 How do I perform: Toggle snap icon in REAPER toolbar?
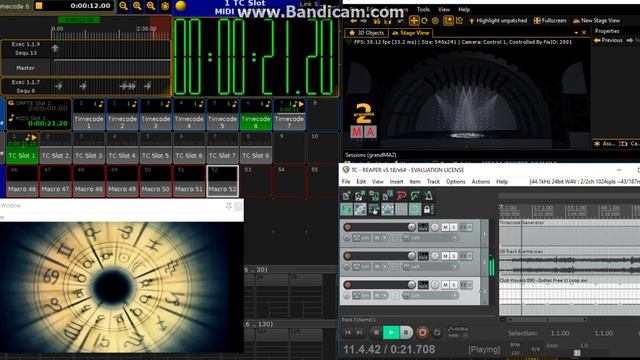pyautogui.click(x=415, y=209)
